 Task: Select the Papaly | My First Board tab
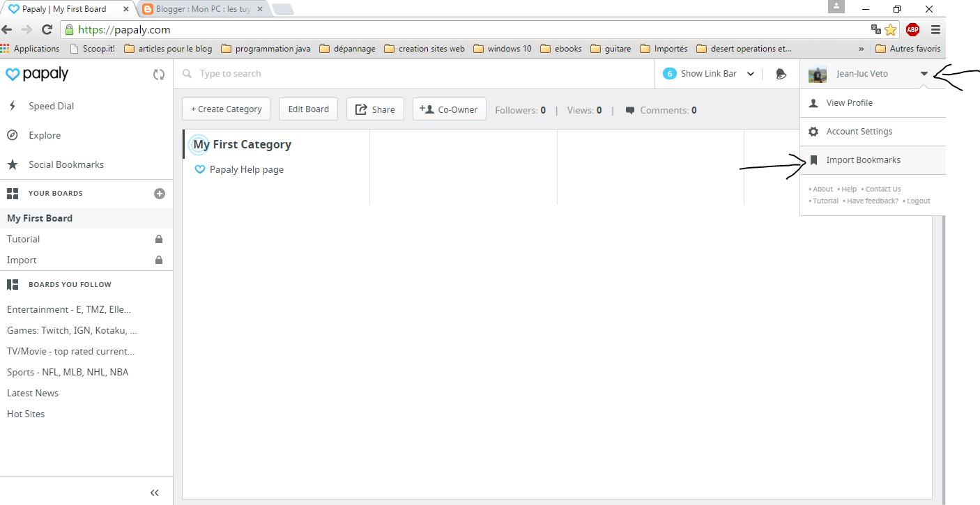(x=67, y=9)
